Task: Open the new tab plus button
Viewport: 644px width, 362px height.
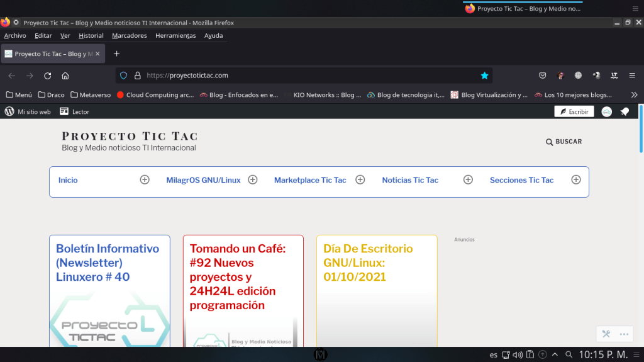Action: click(116, 54)
